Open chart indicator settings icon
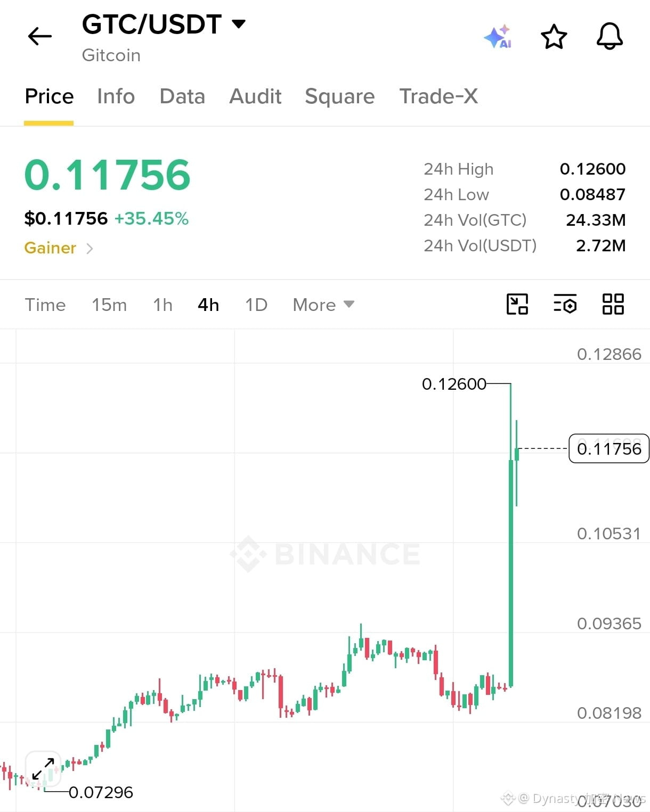This screenshot has height=812, width=650. click(565, 305)
